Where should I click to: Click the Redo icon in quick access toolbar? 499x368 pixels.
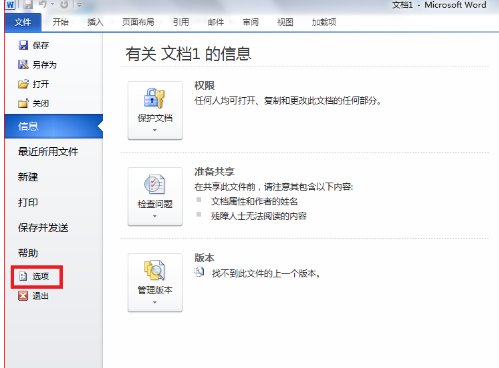(x=64, y=4)
